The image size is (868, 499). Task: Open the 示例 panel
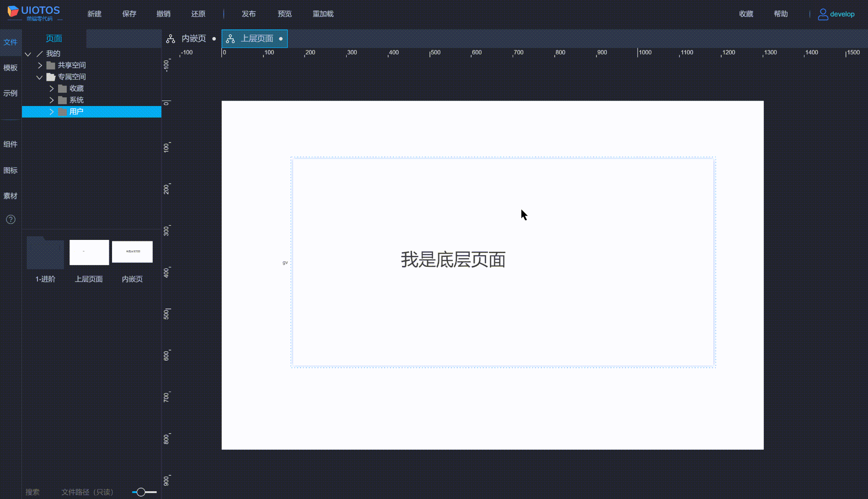coord(11,93)
